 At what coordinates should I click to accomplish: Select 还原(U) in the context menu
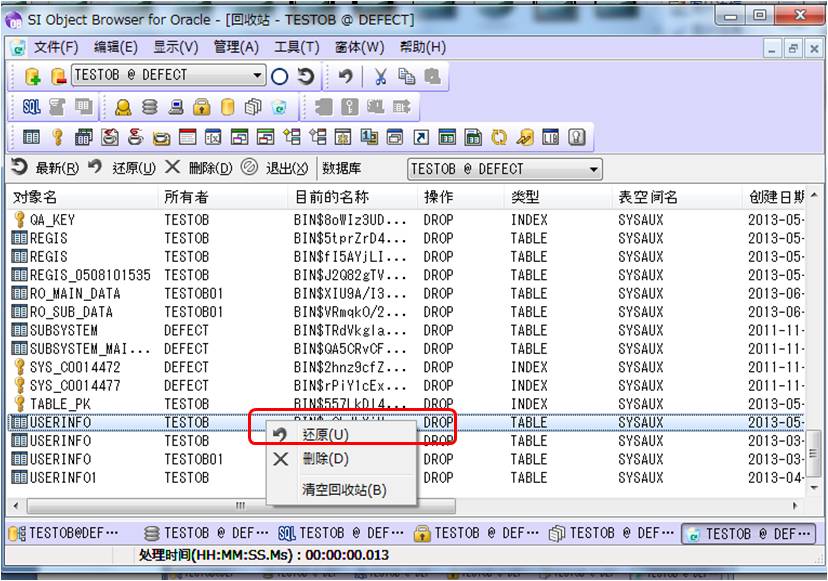tap(325, 435)
